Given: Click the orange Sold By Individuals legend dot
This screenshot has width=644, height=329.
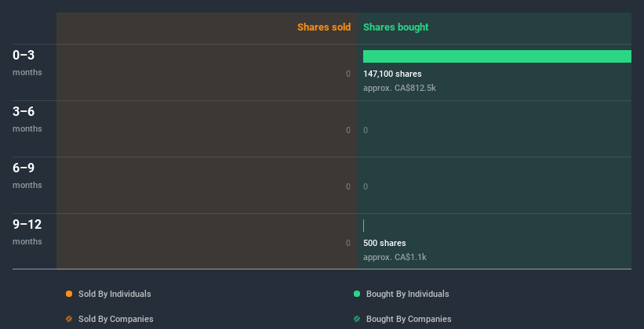Looking at the screenshot, I should [69, 294].
